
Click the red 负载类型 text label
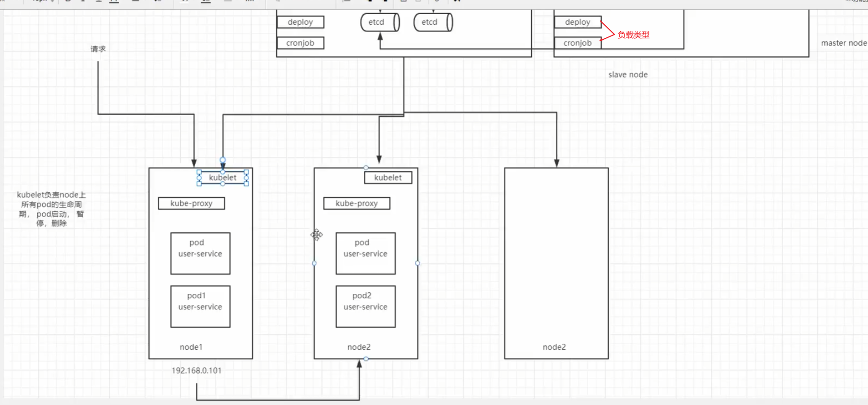[x=633, y=35]
